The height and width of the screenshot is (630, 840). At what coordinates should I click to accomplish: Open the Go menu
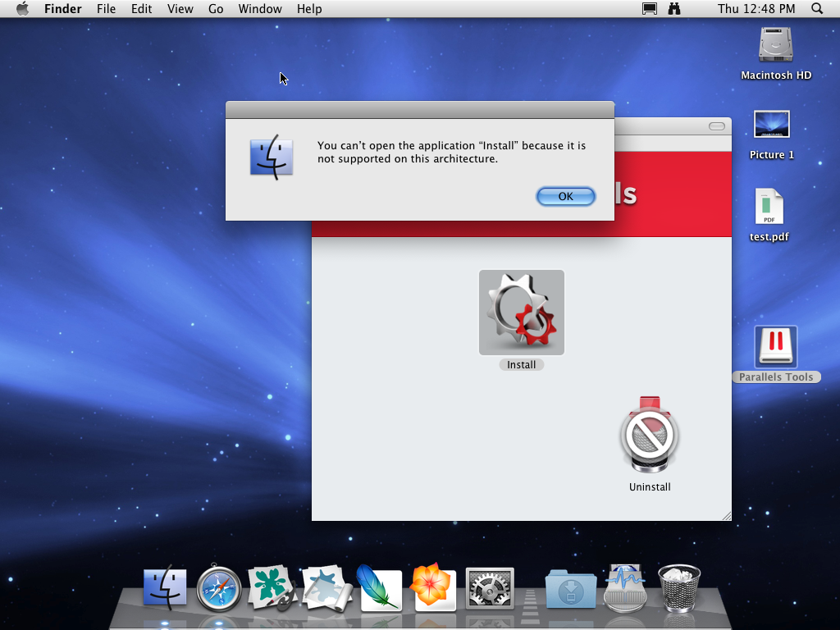[216, 9]
